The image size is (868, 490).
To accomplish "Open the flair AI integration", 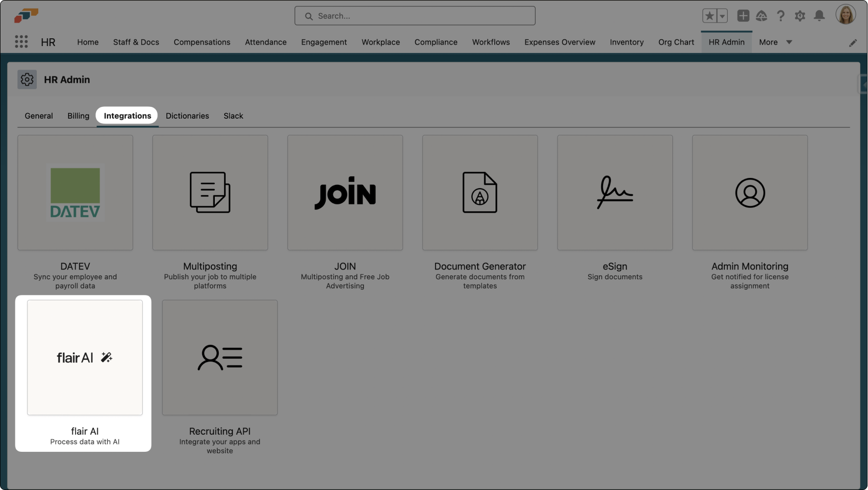I will tap(84, 357).
